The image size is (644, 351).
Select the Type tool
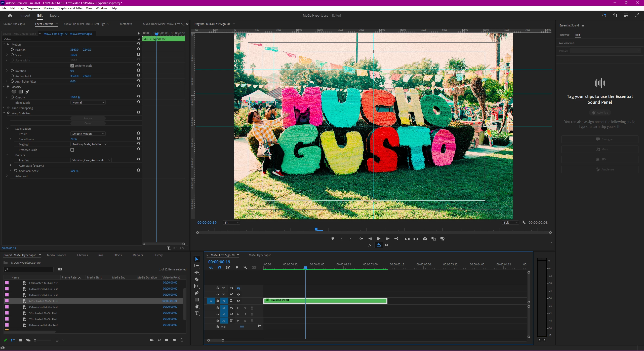coord(197,313)
